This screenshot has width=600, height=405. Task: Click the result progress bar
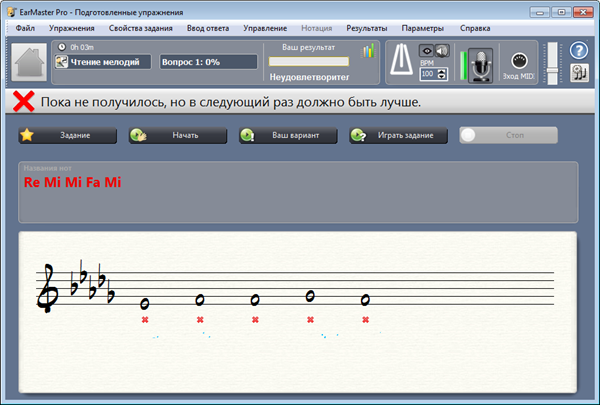(308, 61)
